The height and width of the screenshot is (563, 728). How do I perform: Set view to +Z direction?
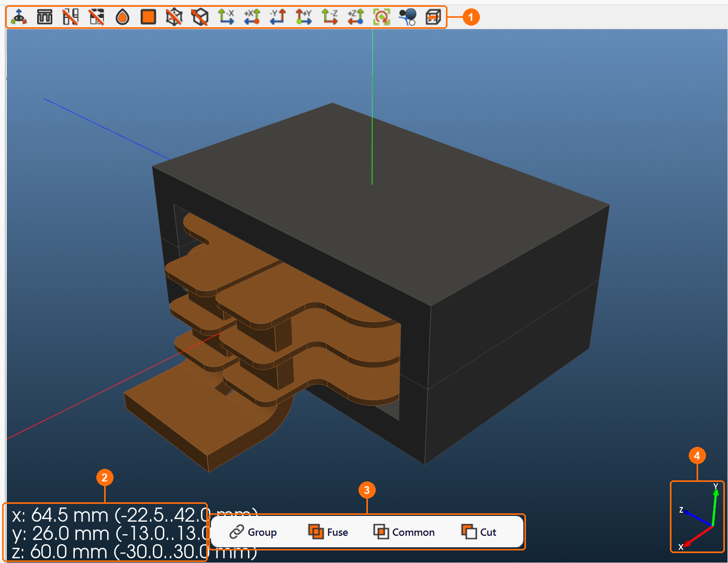pos(356,17)
